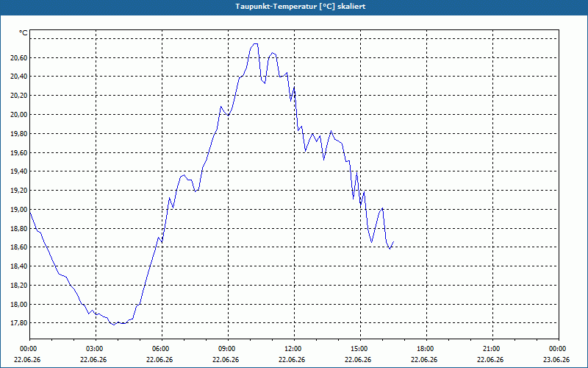The height and width of the screenshot is (368, 588).
Task: Click the right end of the blue curve
Action: [x=393, y=242]
